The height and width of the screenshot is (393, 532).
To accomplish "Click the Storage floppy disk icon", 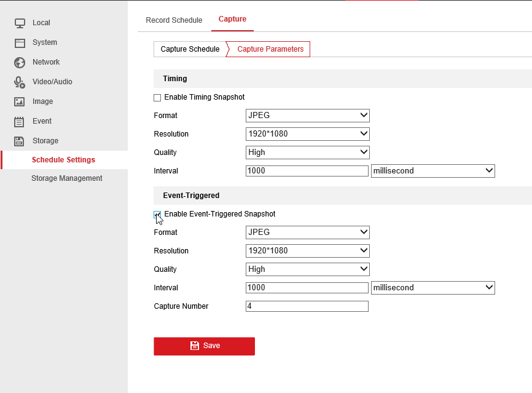I will pyautogui.click(x=20, y=141).
